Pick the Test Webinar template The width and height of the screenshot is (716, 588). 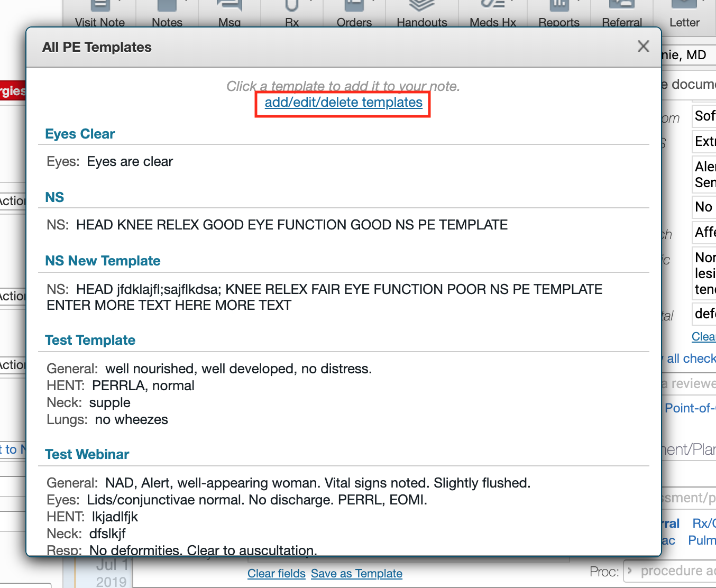click(x=87, y=455)
